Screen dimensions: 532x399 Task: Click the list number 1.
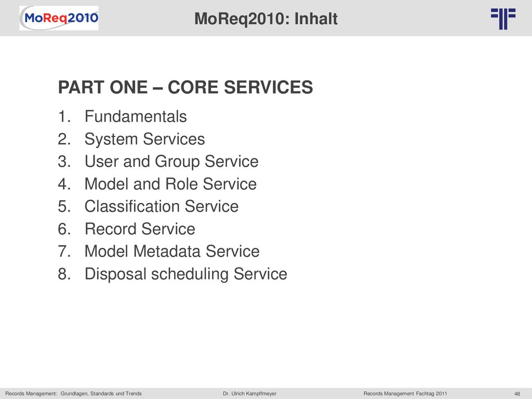click(x=64, y=116)
